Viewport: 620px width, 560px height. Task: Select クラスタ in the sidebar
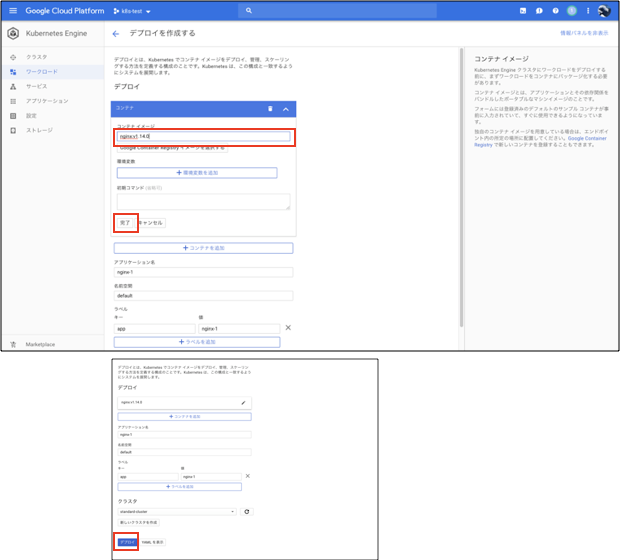(x=36, y=57)
